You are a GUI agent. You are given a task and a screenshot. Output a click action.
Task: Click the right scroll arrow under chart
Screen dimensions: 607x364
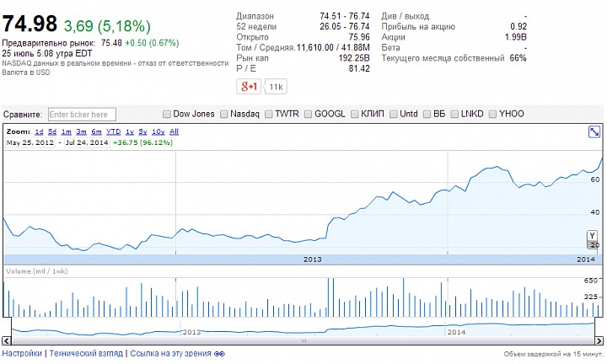coord(600,342)
